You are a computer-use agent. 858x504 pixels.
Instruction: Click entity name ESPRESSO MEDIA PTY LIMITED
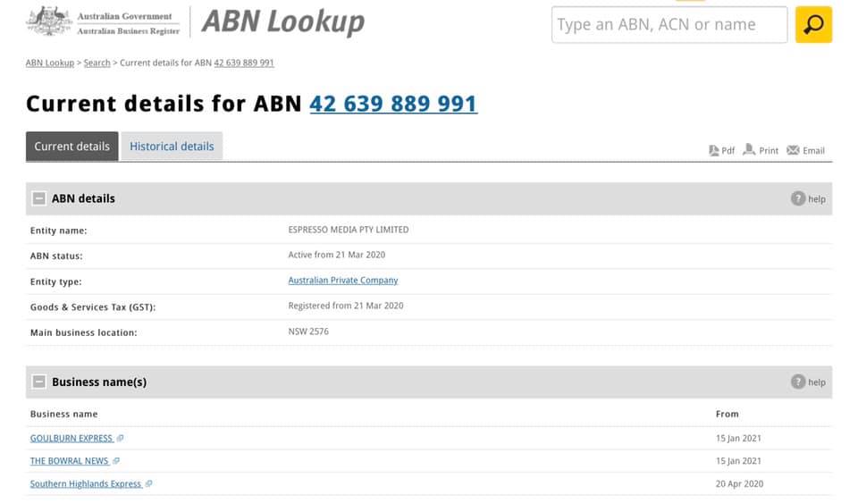pyautogui.click(x=349, y=230)
